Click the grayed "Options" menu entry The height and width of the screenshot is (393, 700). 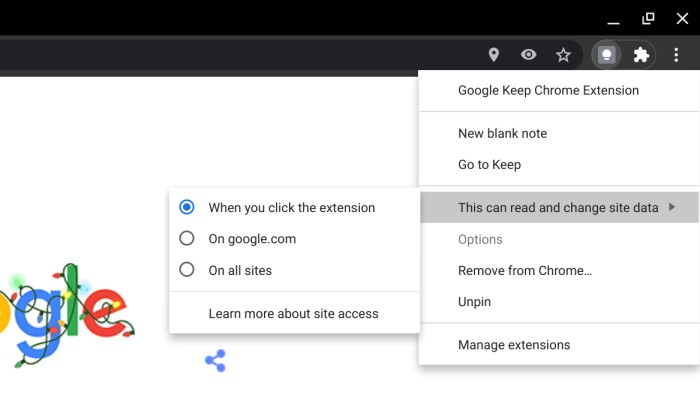point(559,239)
